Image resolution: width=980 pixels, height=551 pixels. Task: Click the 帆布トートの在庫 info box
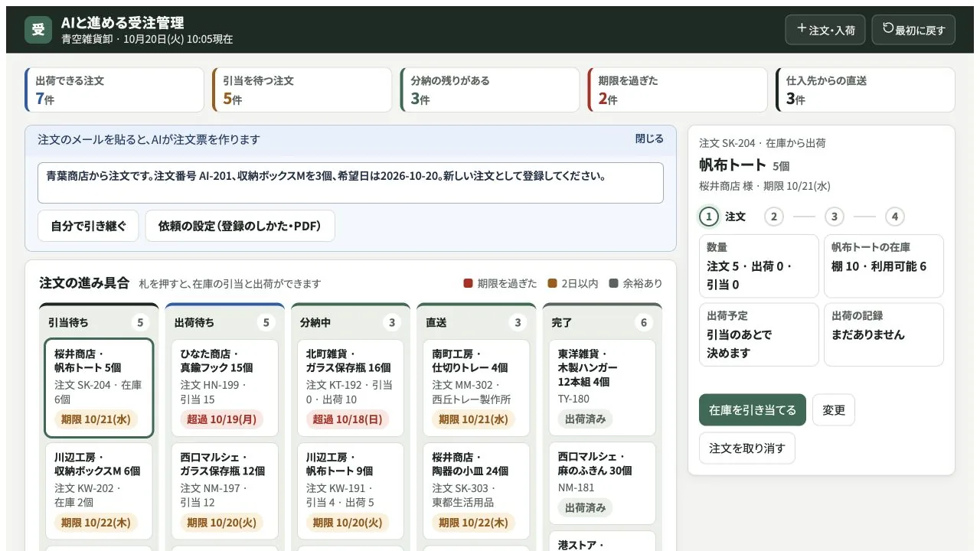click(884, 266)
